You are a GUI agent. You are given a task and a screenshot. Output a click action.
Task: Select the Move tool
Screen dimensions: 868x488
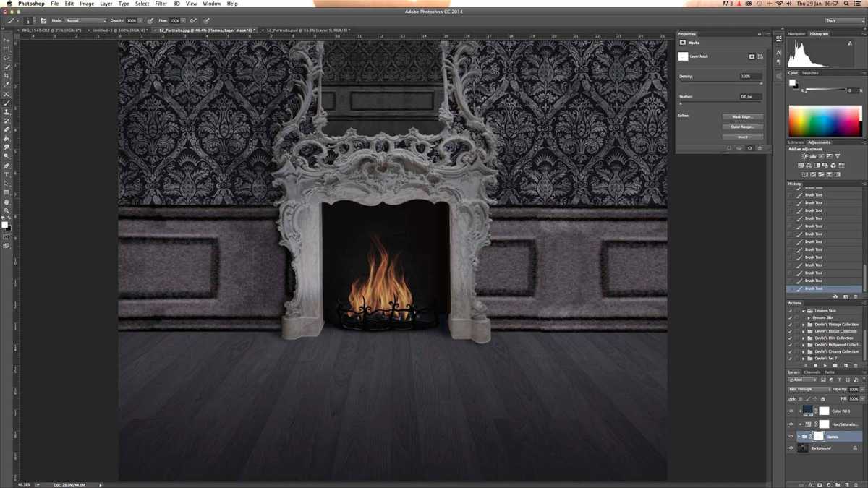tap(7, 40)
